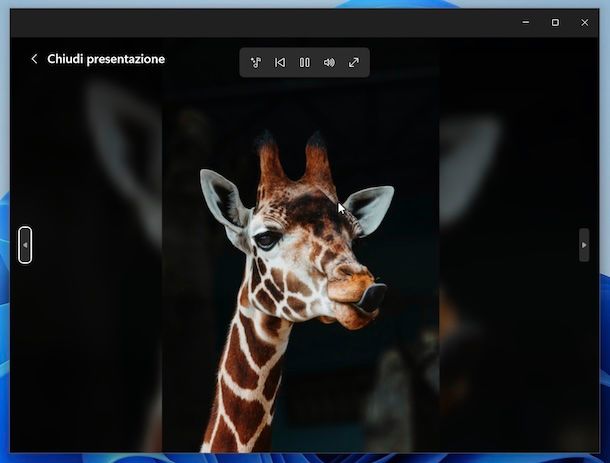The width and height of the screenshot is (610, 463).
Task: Minimize the photo viewer window
Action: (526, 22)
